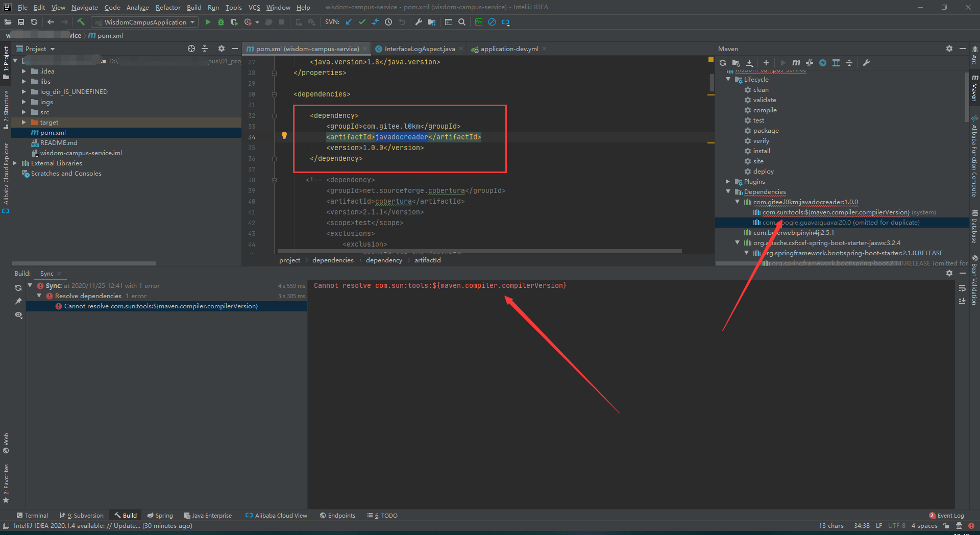Expand the .idea folder
980x535 pixels.
(x=23, y=71)
